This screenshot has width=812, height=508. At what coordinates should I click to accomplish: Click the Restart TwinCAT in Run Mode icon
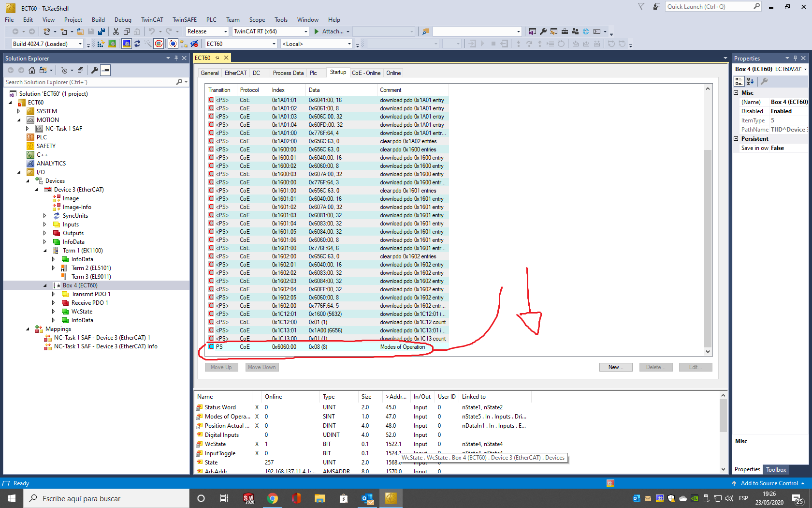(112, 44)
